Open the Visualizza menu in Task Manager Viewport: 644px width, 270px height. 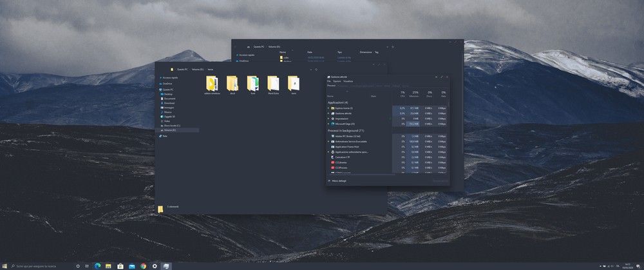pos(348,81)
